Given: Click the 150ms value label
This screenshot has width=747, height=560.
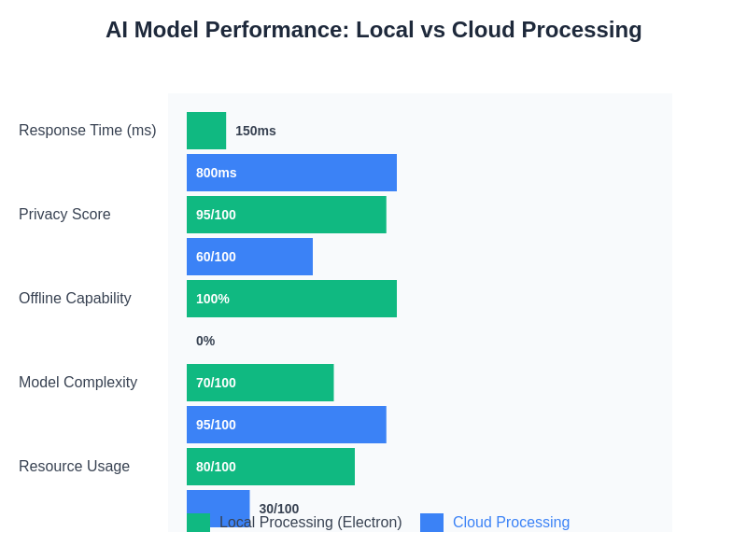Looking at the screenshot, I should (x=256, y=131).
